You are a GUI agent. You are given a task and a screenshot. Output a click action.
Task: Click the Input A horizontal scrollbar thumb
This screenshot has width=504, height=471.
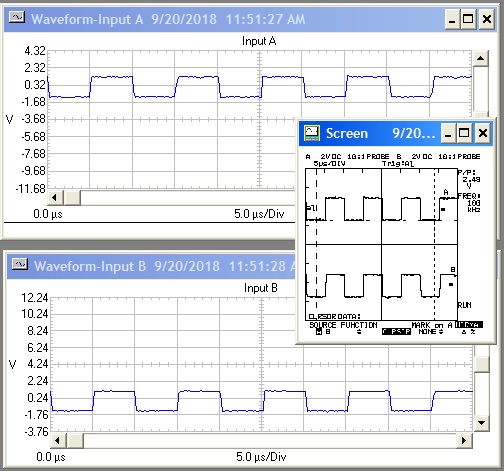pos(72,198)
